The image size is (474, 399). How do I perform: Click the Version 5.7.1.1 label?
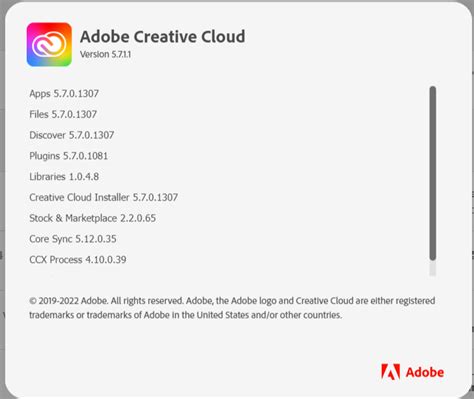tap(105, 54)
